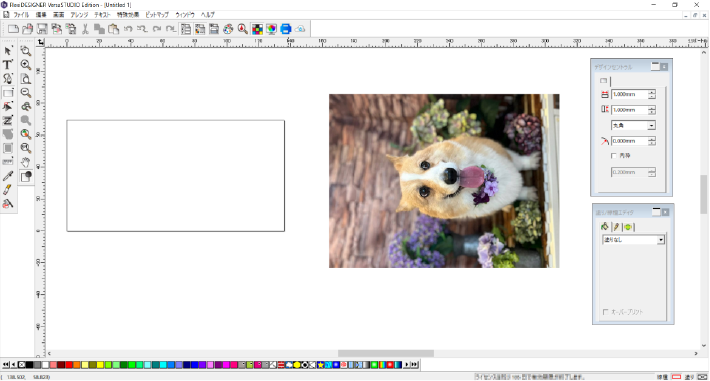Screen dimensions: 710x381
Task: Open the ヘルプ menu
Action: [208, 14]
